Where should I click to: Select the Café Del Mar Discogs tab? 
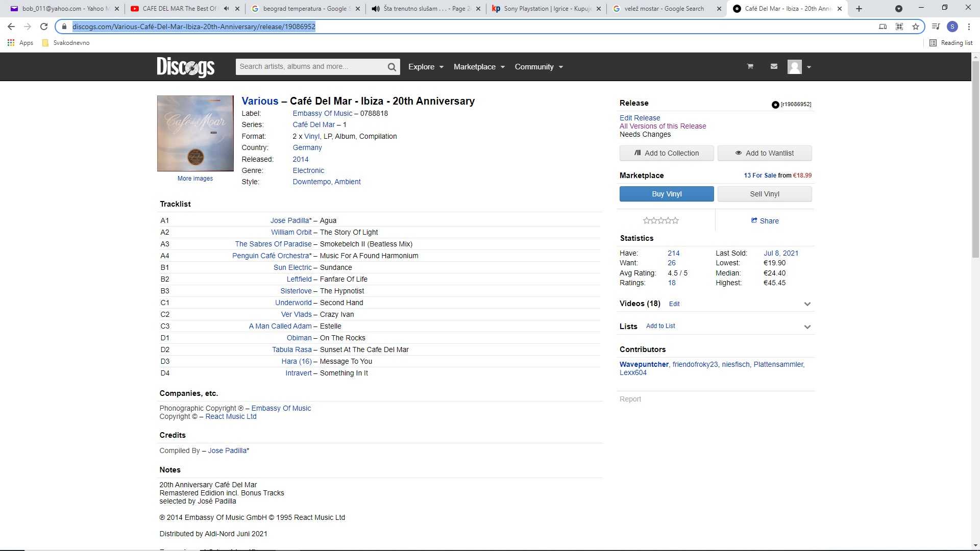[786, 9]
